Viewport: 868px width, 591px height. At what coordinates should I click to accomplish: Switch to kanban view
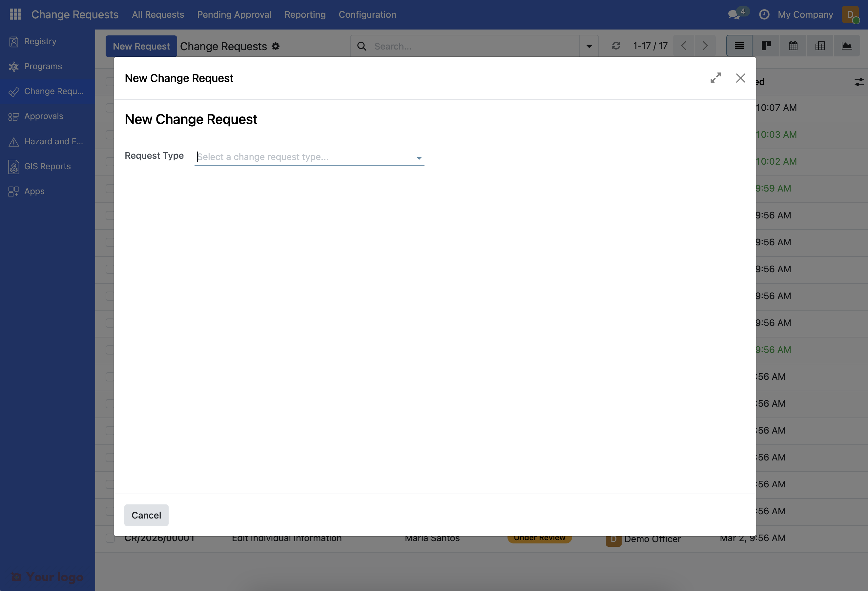[766, 46]
